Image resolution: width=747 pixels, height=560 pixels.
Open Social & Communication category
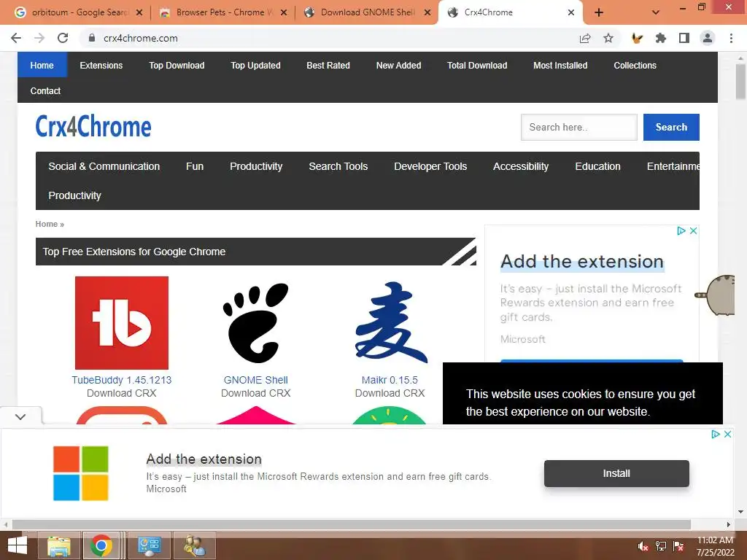click(x=104, y=166)
